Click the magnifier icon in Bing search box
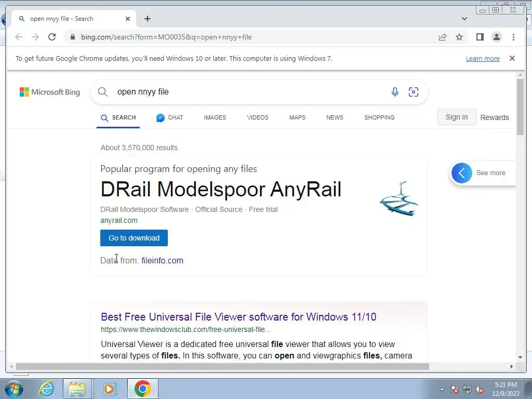 click(x=103, y=91)
